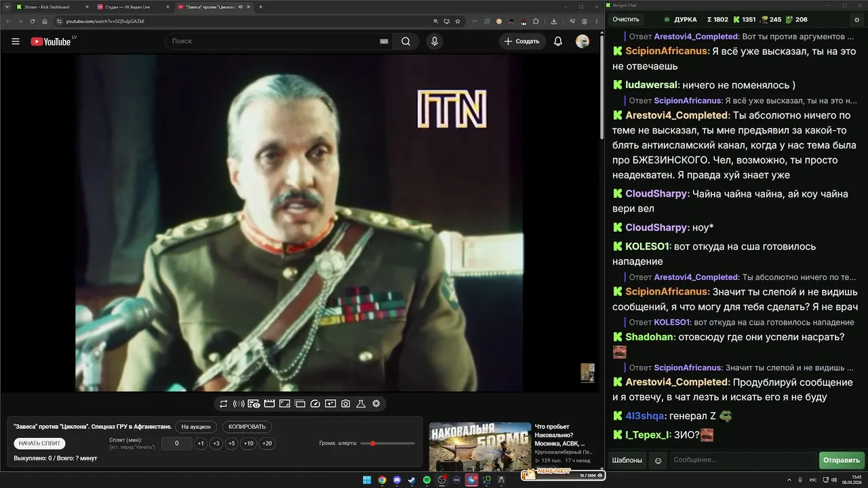Open Google Chrome from the taskbar
This screenshot has height=488, width=868.
tap(382, 480)
